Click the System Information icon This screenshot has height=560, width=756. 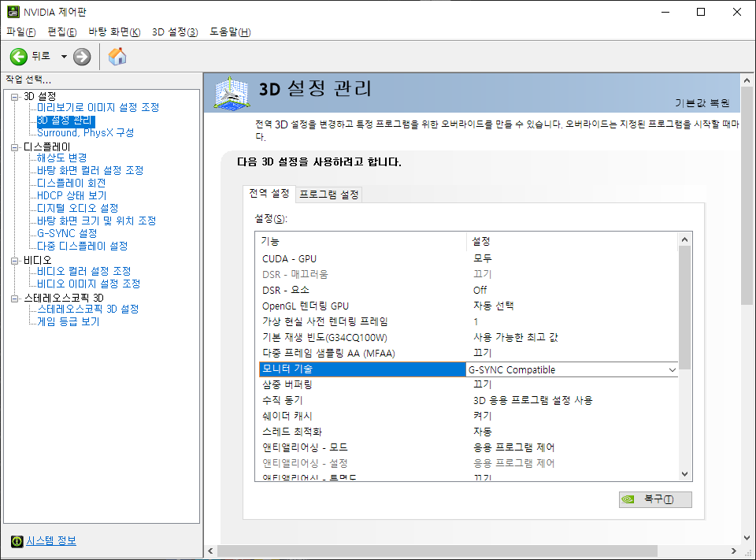(17, 541)
